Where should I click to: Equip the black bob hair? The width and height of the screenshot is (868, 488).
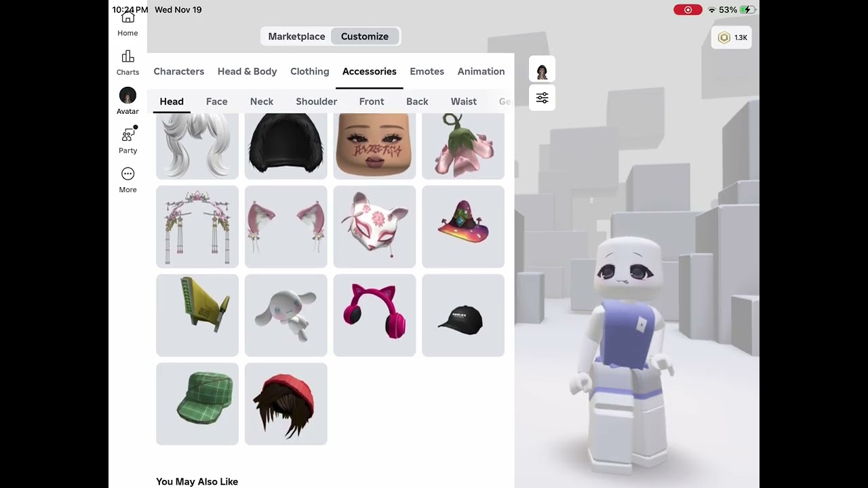(286, 146)
